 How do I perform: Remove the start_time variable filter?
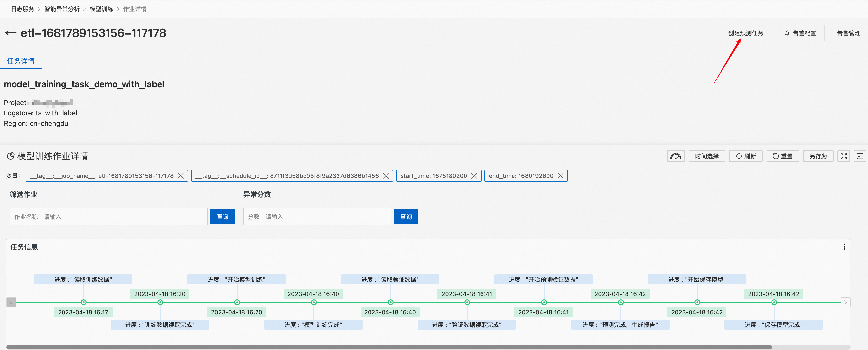click(474, 176)
